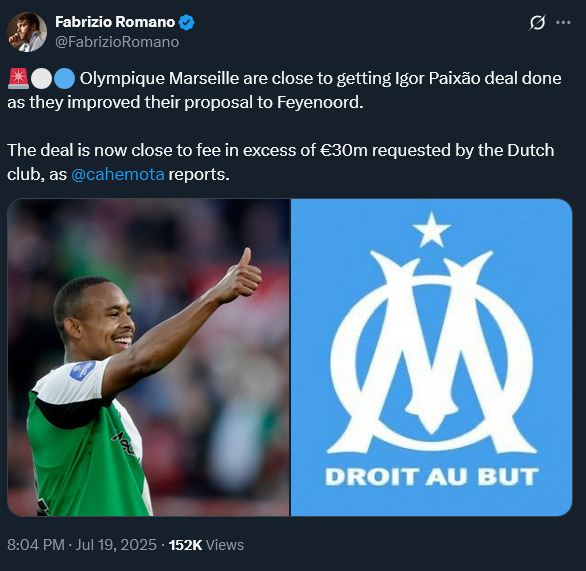Open the three-dot more options menu

click(x=563, y=23)
